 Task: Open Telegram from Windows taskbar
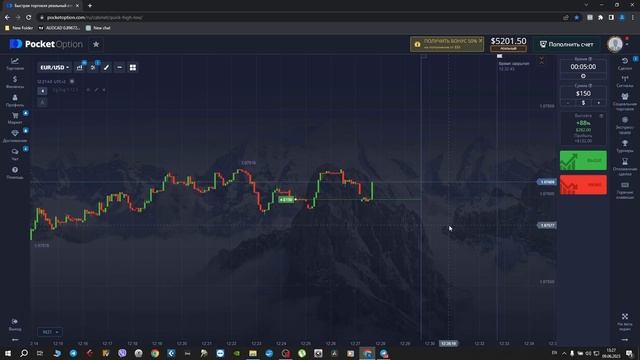point(73,353)
